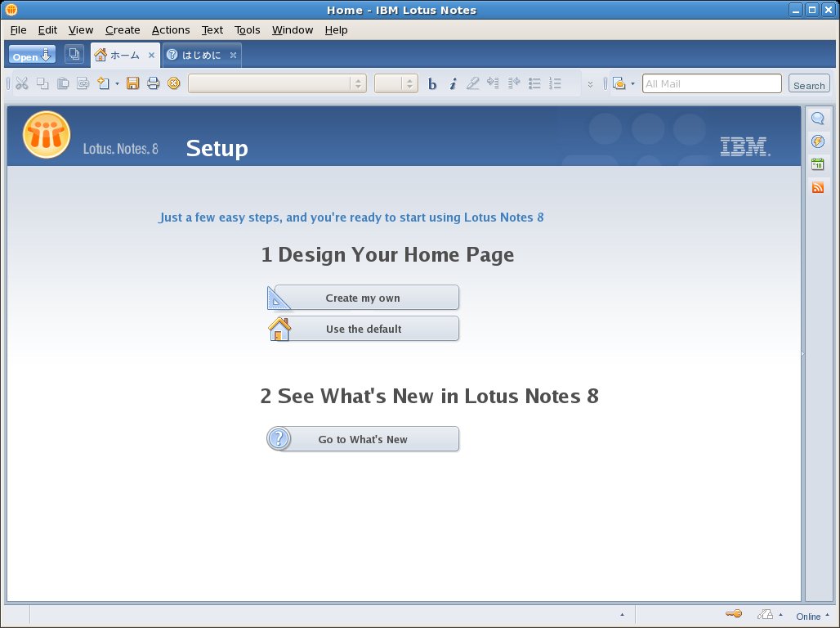Click the highlighter pen icon
The image size is (840, 628).
pyautogui.click(x=472, y=83)
